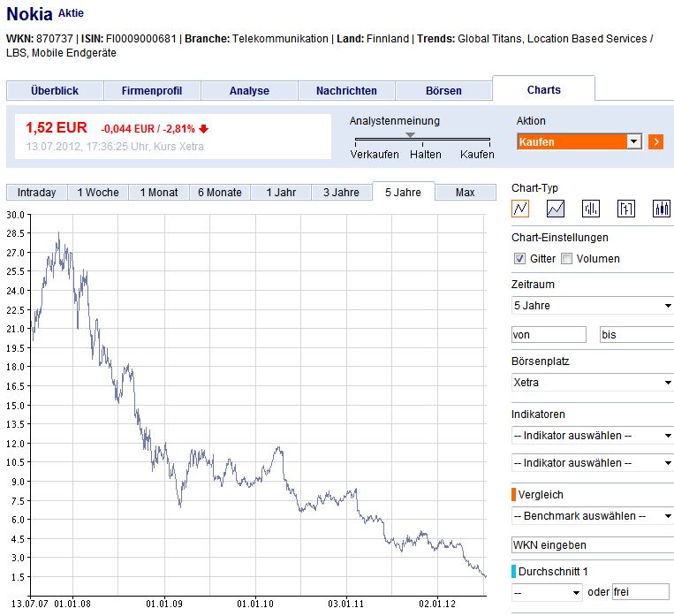Click the 01.01.09 date axis label

164,604
